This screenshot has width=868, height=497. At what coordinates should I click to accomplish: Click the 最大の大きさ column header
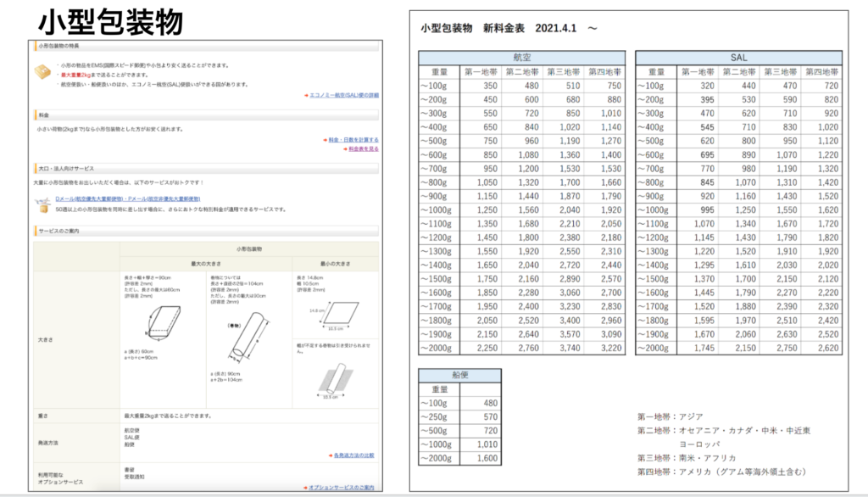pos(205,265)
